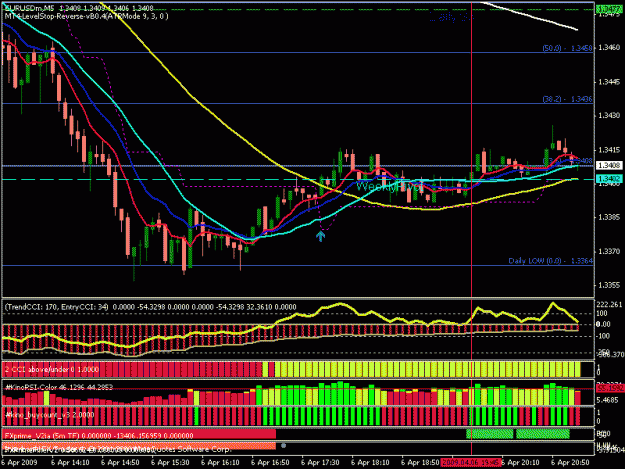Click the 1.3355 price axis value
This screenshot has height=469, width=625.
609,286
